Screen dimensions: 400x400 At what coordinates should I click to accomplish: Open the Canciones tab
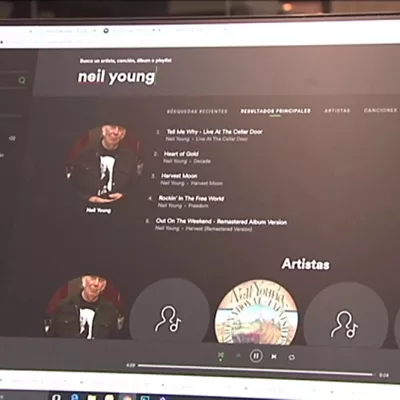[x=380, y=110]
